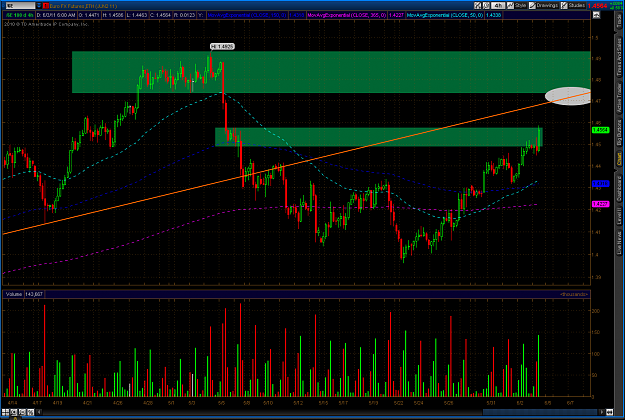Click the Style chart-mode icon

(510, 6)
